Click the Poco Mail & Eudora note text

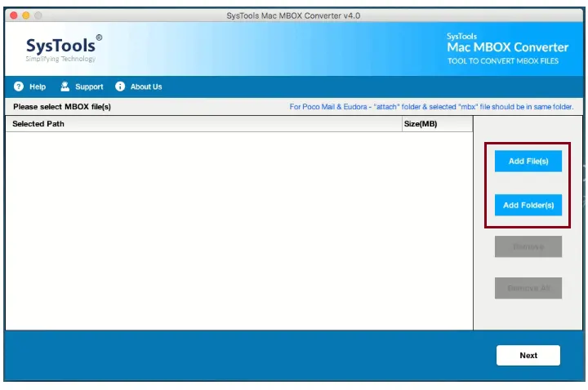pyautogui.click(x=431, y=107)
